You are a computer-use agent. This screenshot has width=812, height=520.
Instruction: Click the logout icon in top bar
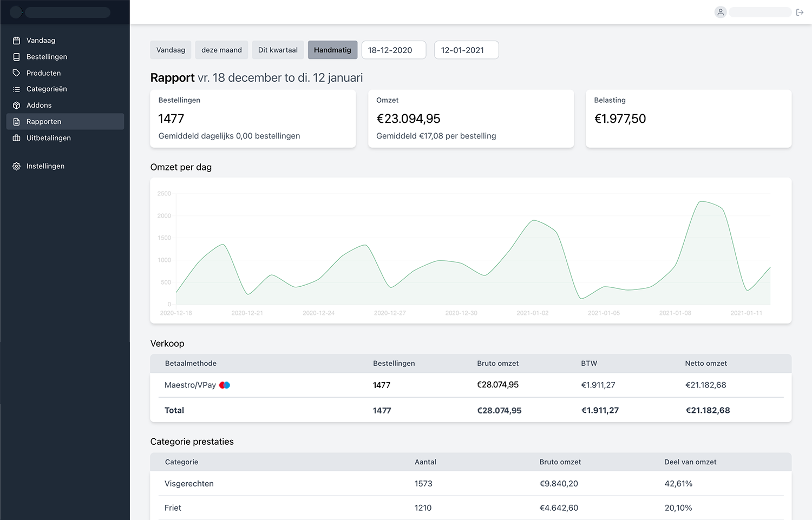800,12
